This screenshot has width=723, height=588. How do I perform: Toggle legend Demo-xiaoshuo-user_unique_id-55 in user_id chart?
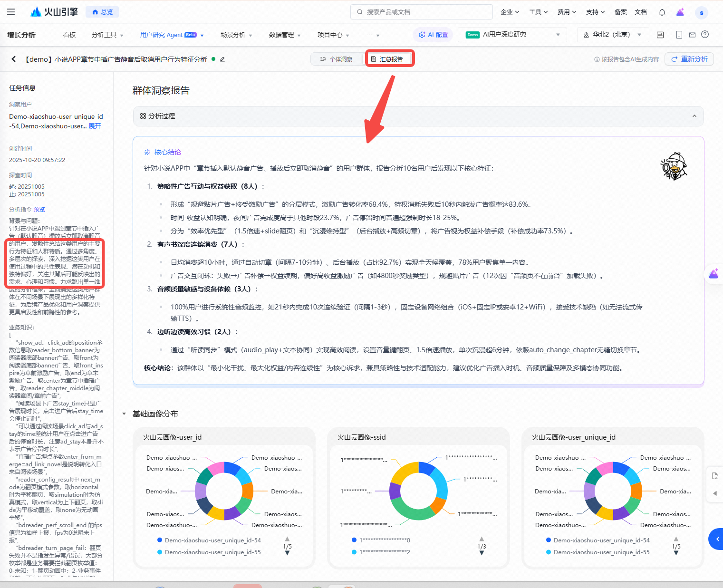tap(209, 552)
